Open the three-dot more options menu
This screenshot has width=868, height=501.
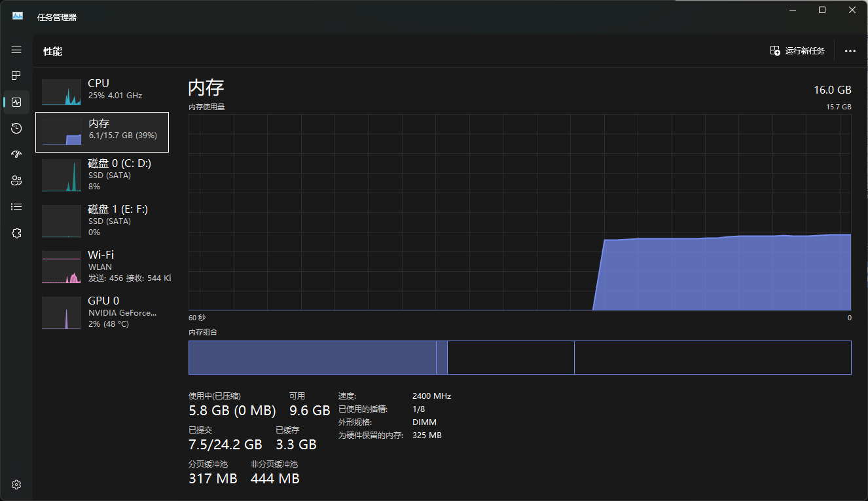pos(850,51)
